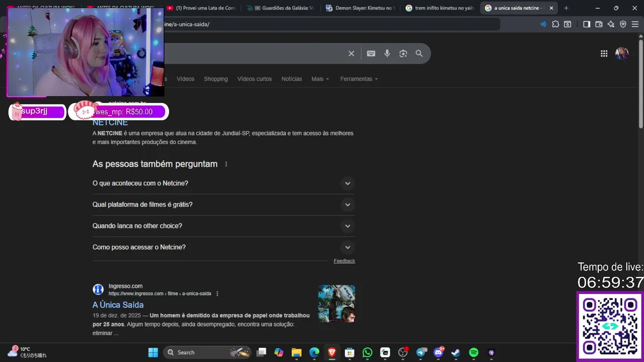Image resolution: width=644 pixels, height=362 pixels.
Task: Click the audio-playing indicator in the address bar
Action: 543,24
